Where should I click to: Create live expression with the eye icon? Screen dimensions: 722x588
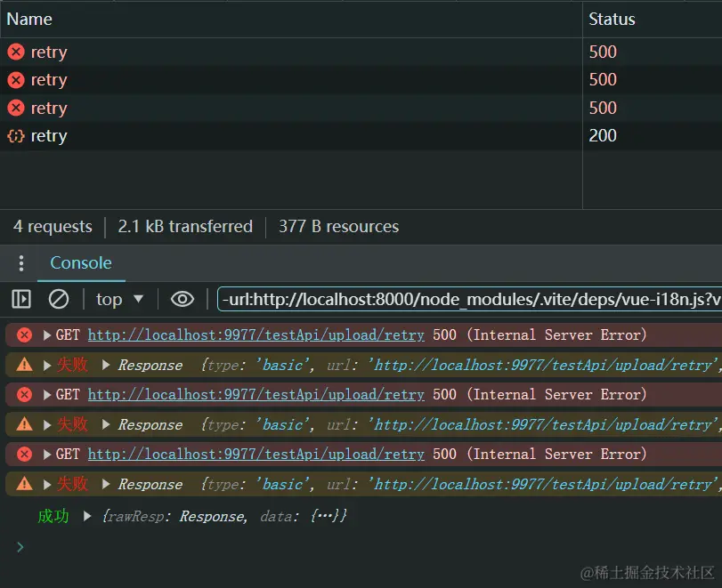pos(183,299)
